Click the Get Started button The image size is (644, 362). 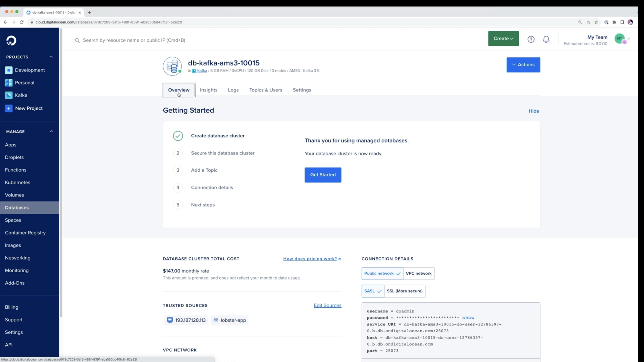(x=323, y=175)
